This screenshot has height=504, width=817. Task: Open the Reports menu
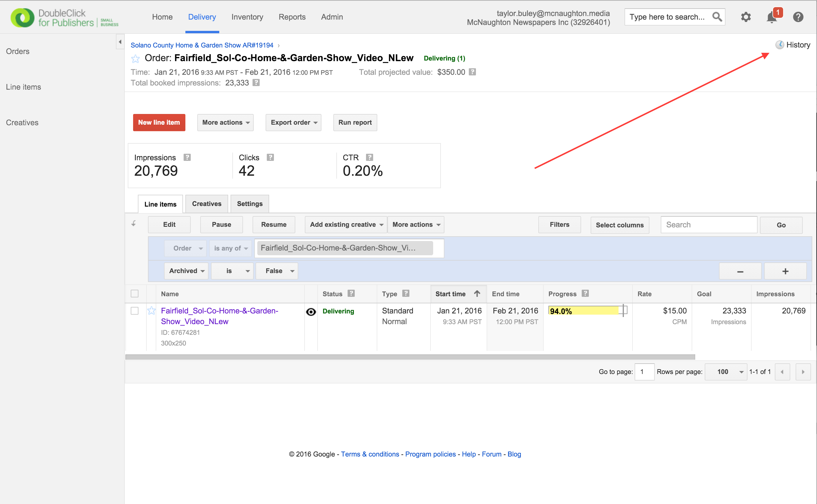coord(292,17)
